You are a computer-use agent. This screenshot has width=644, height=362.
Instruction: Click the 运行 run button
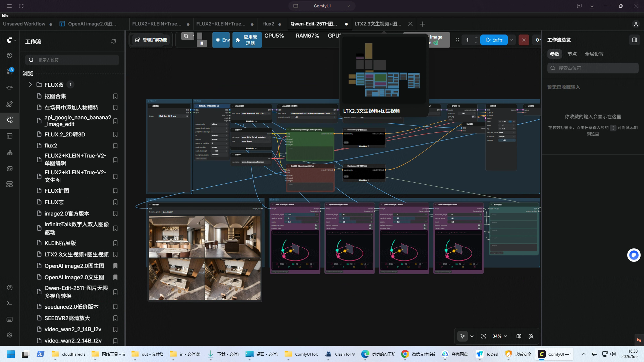[x=494, y=40]
